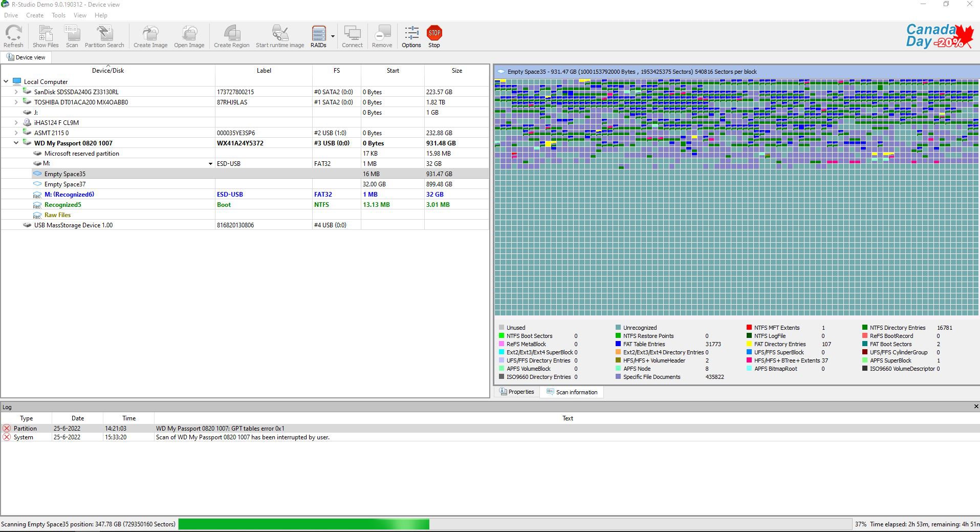Switch to the Scan information tab
980x532 pixels.
pos(572,392)
